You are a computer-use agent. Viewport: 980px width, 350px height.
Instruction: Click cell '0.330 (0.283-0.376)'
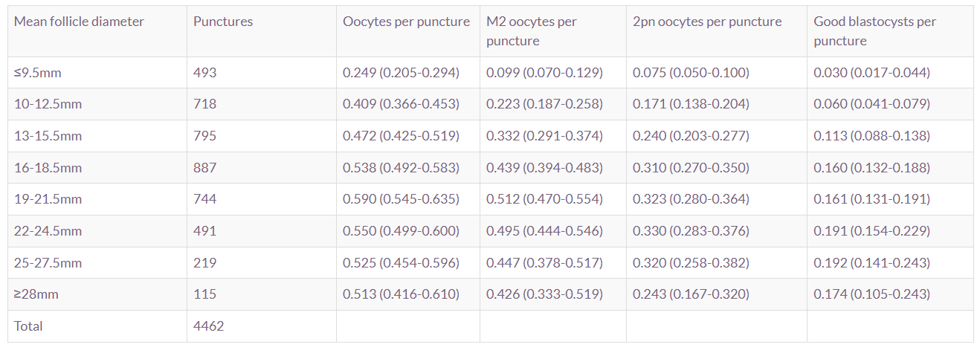point(691,231)
